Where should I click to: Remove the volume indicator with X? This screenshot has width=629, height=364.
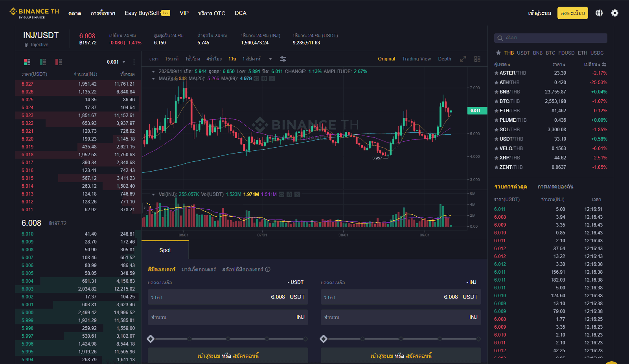pyautogui.click(x=297, y=194)
